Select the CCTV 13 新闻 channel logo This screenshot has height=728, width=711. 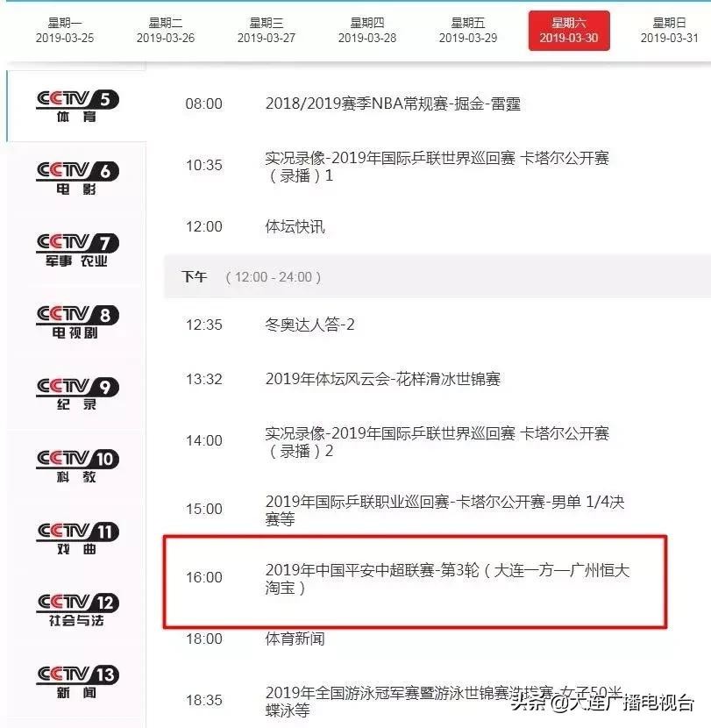click(x=77, y=682)
